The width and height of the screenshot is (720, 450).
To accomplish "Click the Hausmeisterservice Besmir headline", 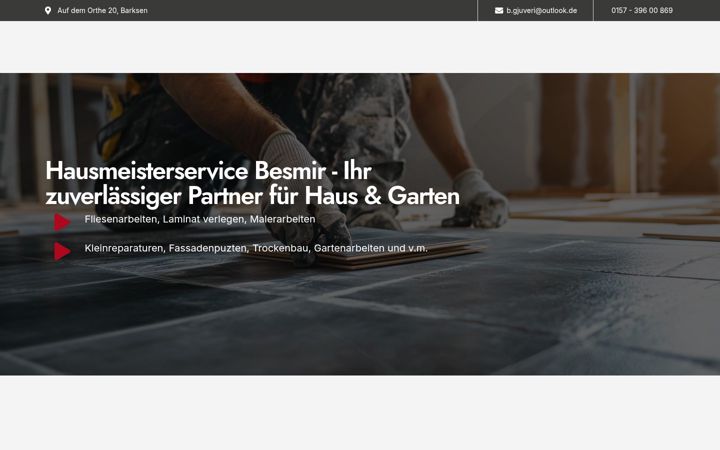I will (253, 183).
